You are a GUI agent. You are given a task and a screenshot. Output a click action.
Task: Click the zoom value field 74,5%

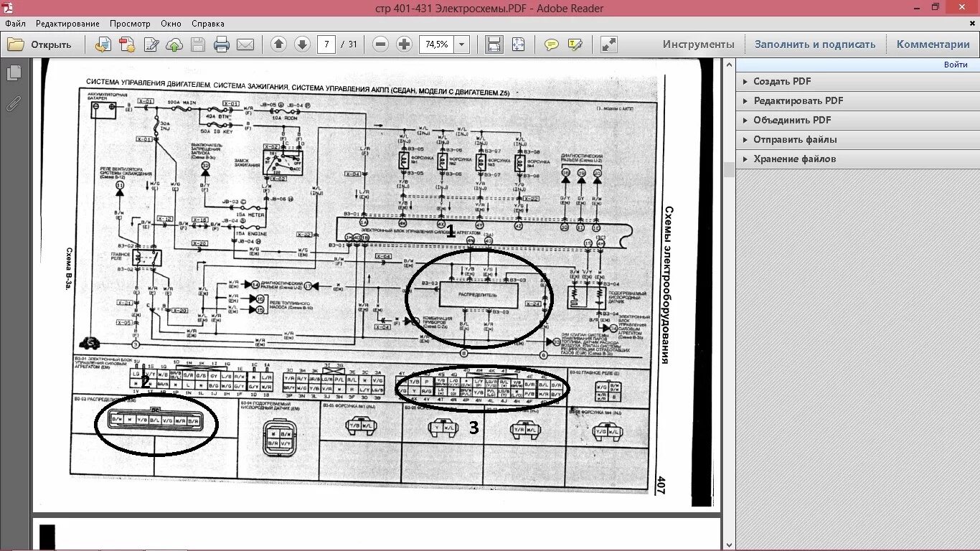tap(436, 44)
